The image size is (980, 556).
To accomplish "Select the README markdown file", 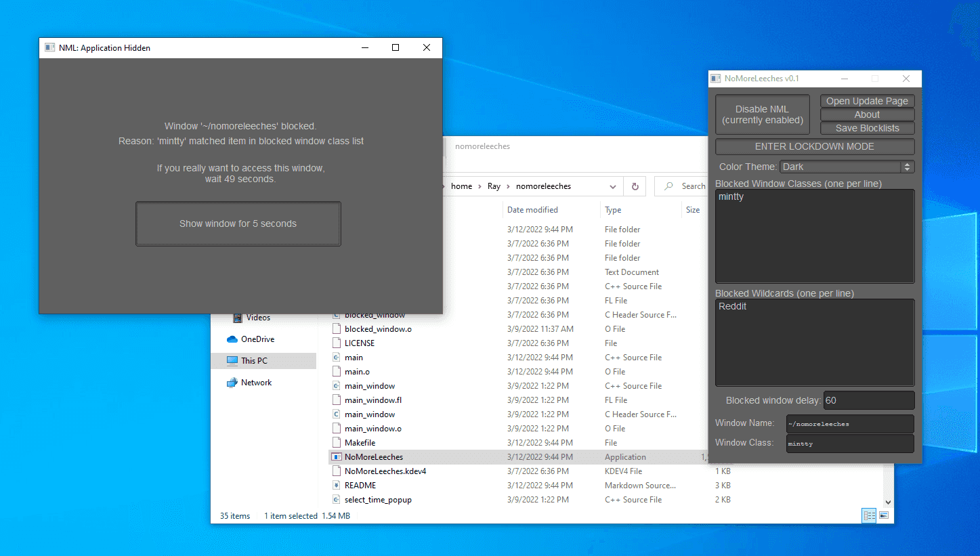I will click(x=360, y=486).
